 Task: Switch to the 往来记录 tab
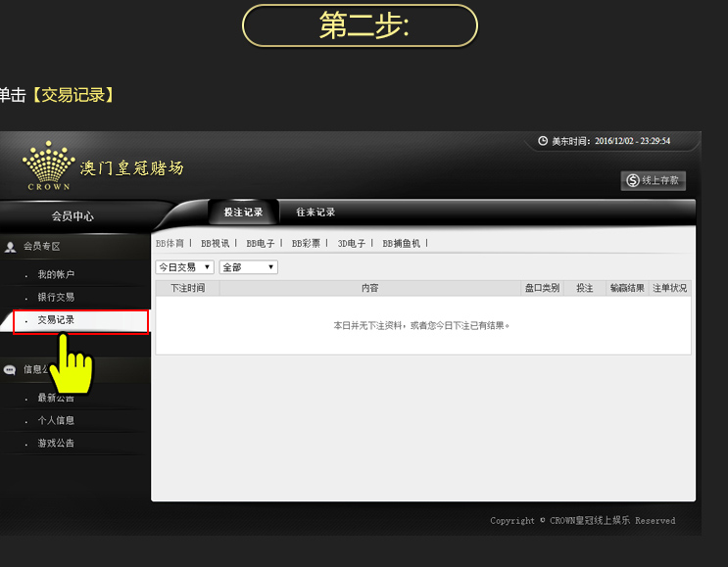pyautogui.click(x=315, y=213)
